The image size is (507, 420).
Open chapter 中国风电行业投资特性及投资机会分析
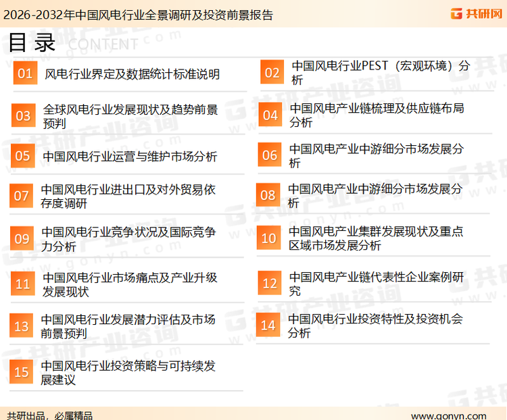(375, 325)
